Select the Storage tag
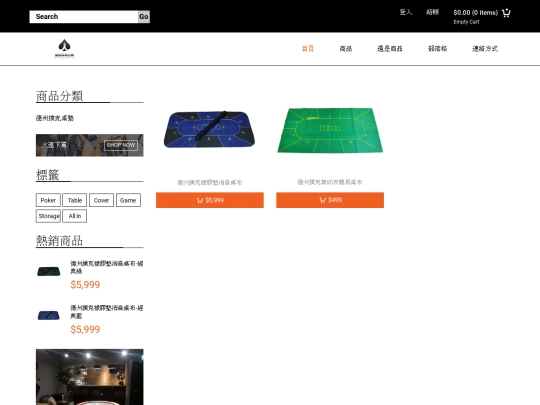Screen dimensions: 540x405 tap(48, 216)
